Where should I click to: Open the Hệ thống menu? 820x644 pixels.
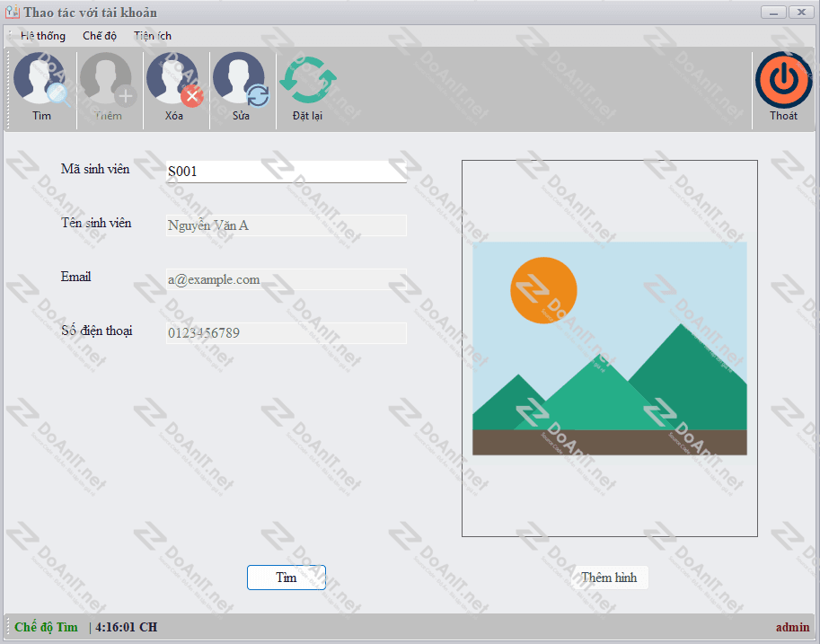point(43,36)
